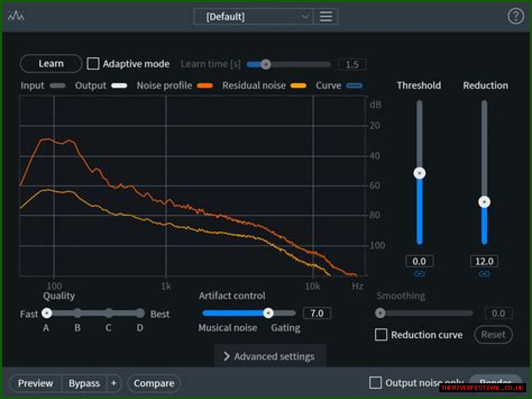The height and width of the screenshot is (399, 532).
Task: Click the help question mark icon
Action: pos(515,17)
